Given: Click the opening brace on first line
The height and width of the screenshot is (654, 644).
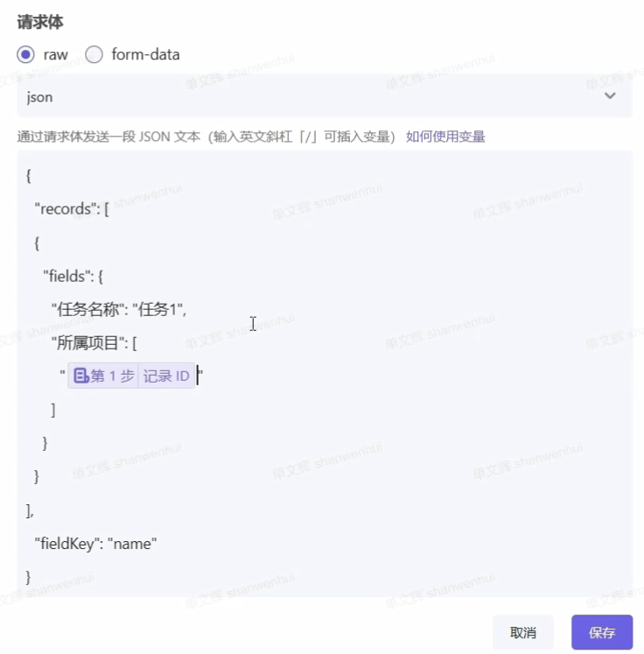Looking at the screenshot, I should (28, 176).
